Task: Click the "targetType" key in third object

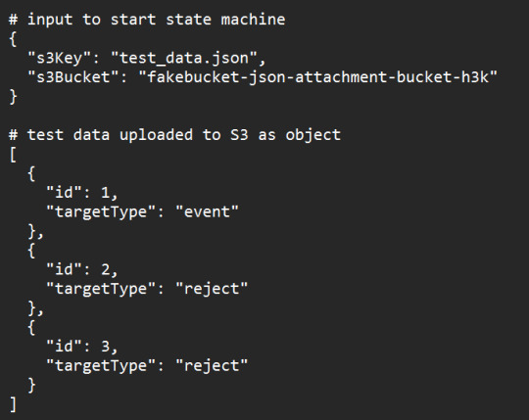Action: [x=101, y=365]
